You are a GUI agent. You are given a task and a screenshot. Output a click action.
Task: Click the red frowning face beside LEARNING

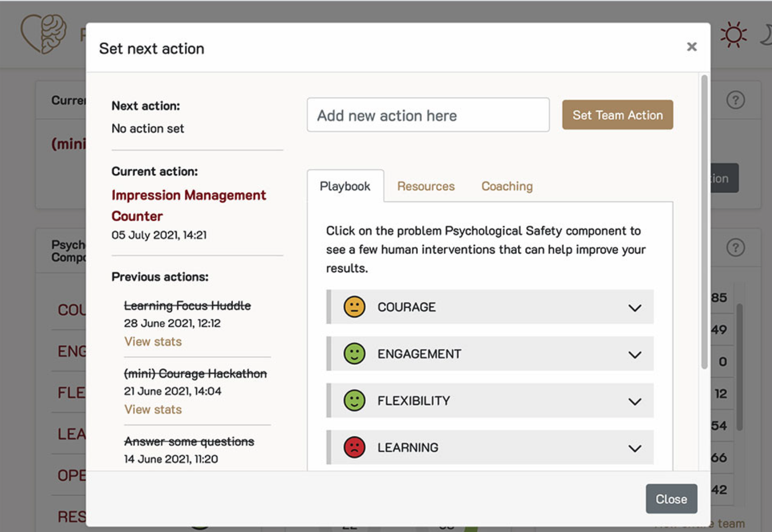click(x=355, y=447)
